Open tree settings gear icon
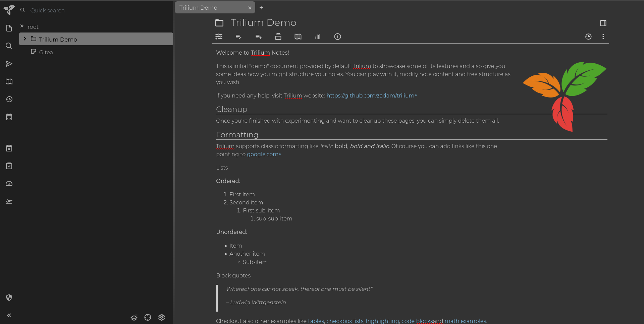Viewport: 644px width, 324px height. coord(162,317)
